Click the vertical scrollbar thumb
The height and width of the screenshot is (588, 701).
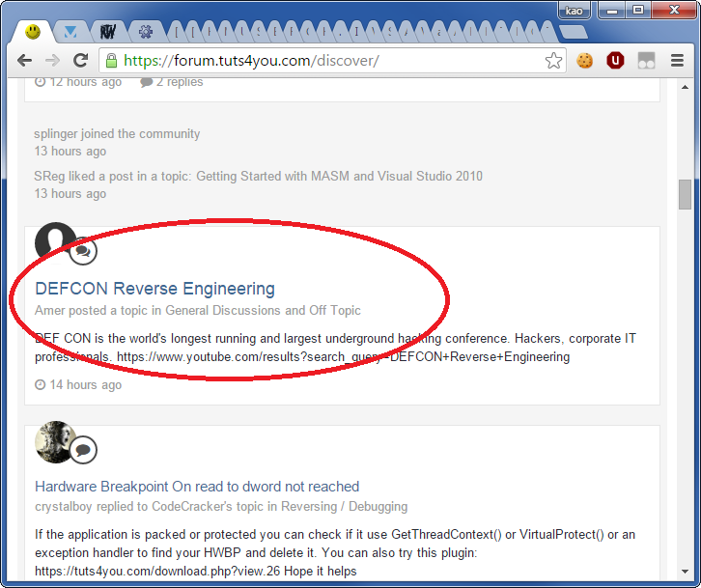685,193
